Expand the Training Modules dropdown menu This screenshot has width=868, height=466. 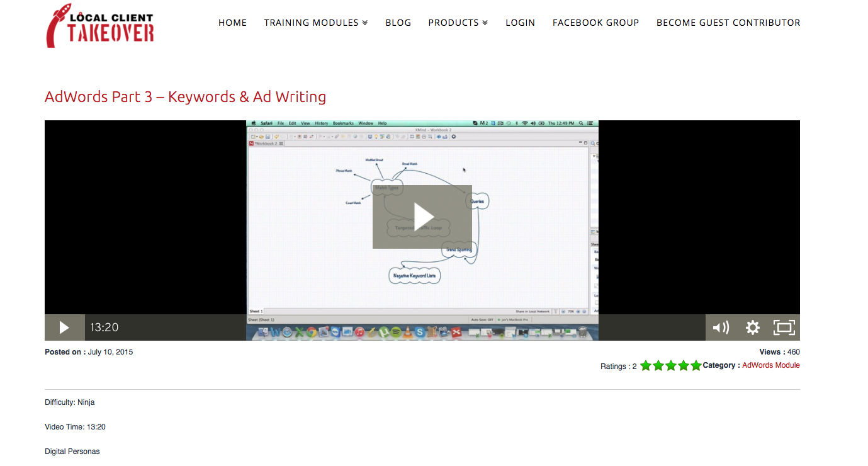(x=315, y=23)
